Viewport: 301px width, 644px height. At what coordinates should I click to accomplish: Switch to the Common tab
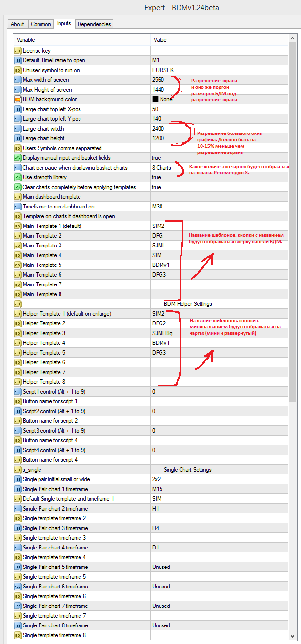[41, 24]
